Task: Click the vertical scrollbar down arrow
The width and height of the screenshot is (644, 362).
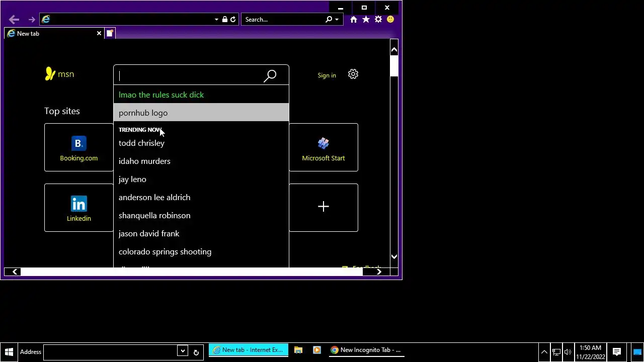Action: click(394, 256)
